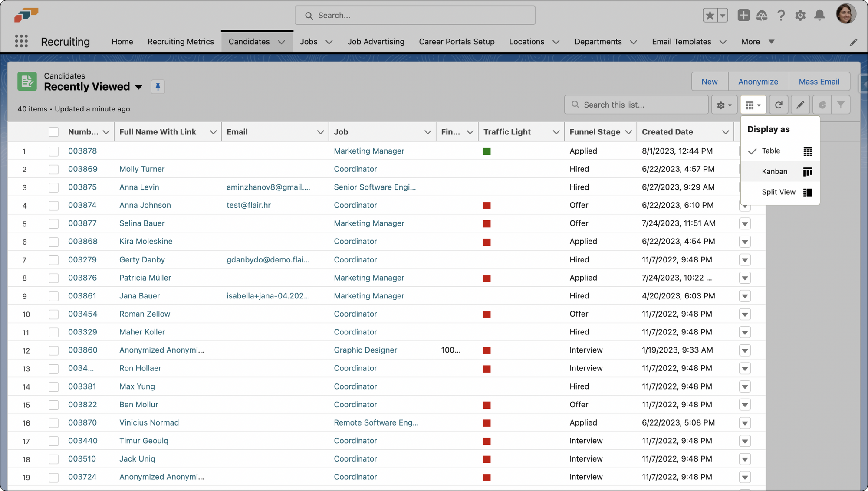Open the Jobs tab chevron menu

(329, 42)
